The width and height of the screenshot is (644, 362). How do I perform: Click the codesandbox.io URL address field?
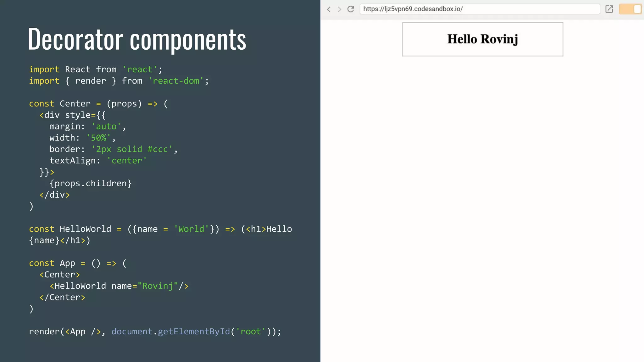pos(480,9)
